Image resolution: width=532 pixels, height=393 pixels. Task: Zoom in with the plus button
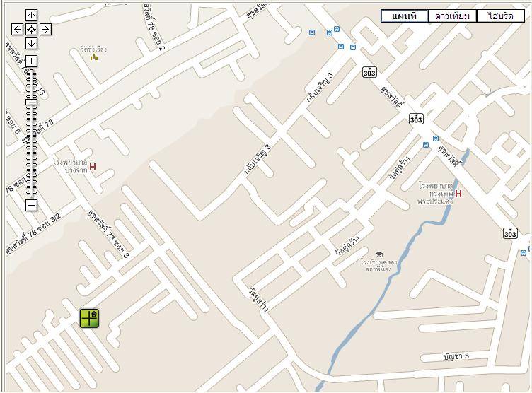click(x=31, y=61)
